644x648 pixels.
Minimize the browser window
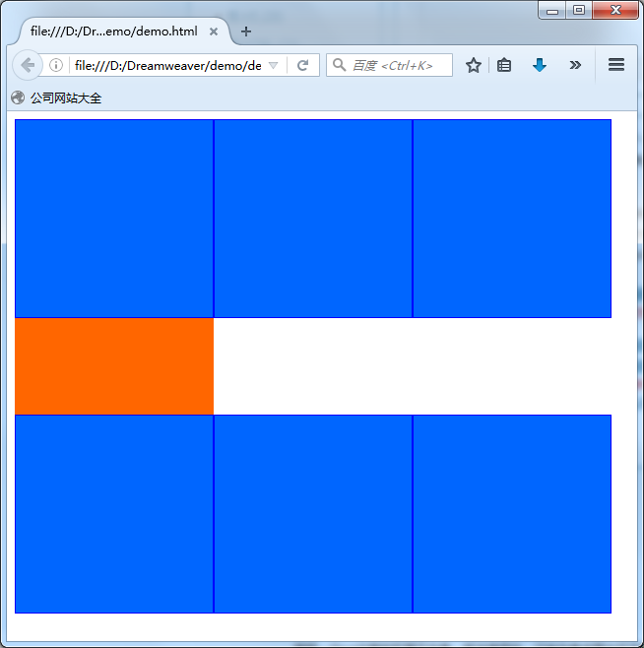click(x=552, y=11)
